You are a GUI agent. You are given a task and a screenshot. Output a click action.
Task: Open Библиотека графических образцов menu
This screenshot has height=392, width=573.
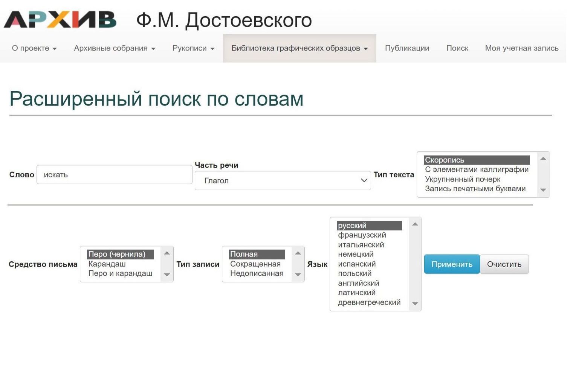pyautogui.click(x=299, y=48)
